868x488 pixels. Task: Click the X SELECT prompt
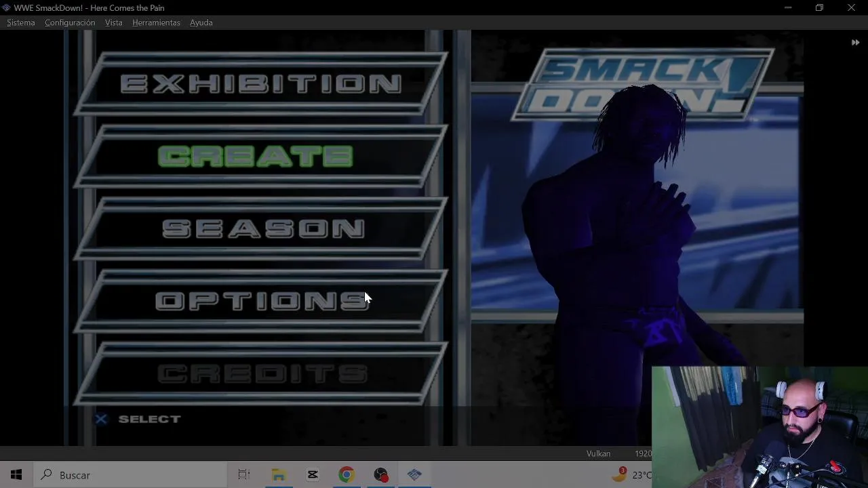[138, 419]
